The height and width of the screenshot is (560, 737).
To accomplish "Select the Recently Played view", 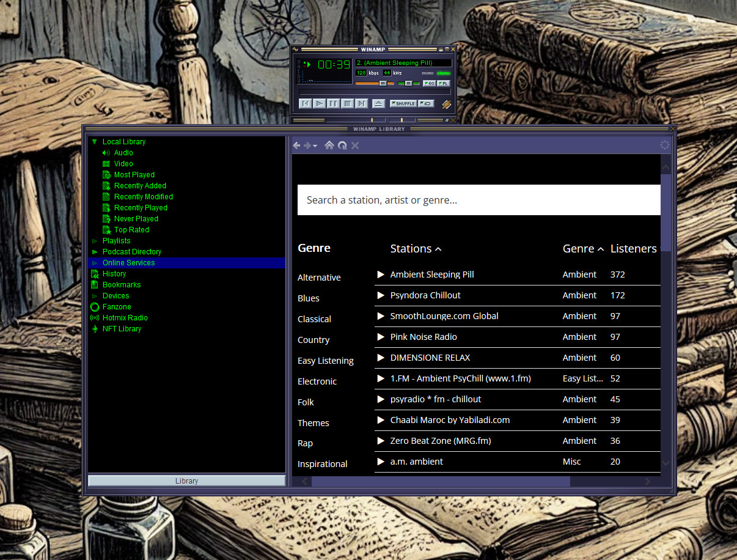I will [x=141, y=208].
